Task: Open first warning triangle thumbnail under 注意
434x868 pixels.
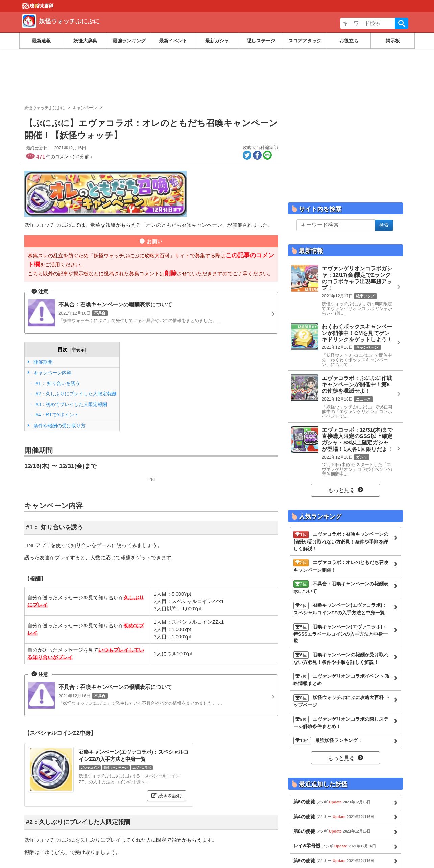Action: [42, 313]
